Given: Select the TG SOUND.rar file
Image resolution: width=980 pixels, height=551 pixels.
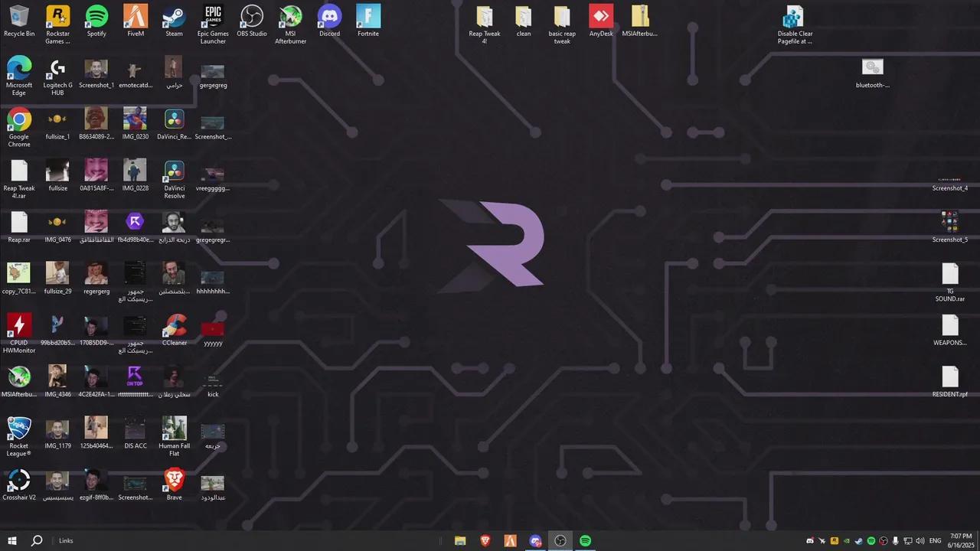Looking at the screenshot, I should (950, 282).
